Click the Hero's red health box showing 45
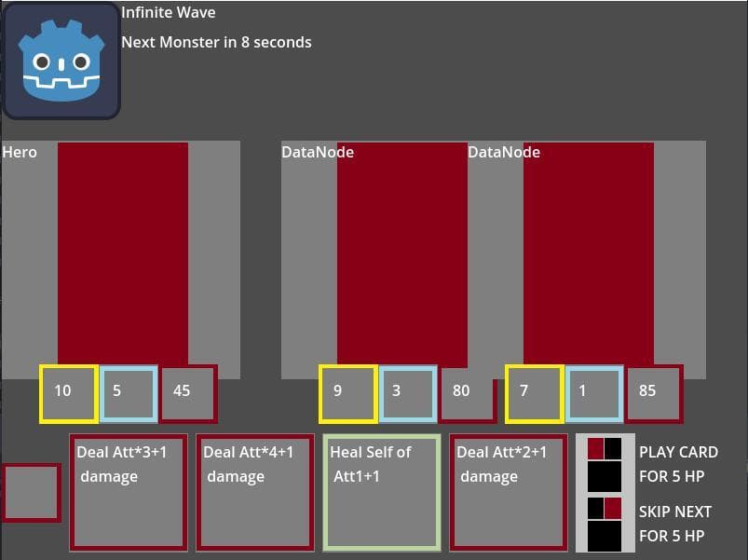Image resolution: width=748 pixels, height=560 pixels. click(x=188, y=394)
